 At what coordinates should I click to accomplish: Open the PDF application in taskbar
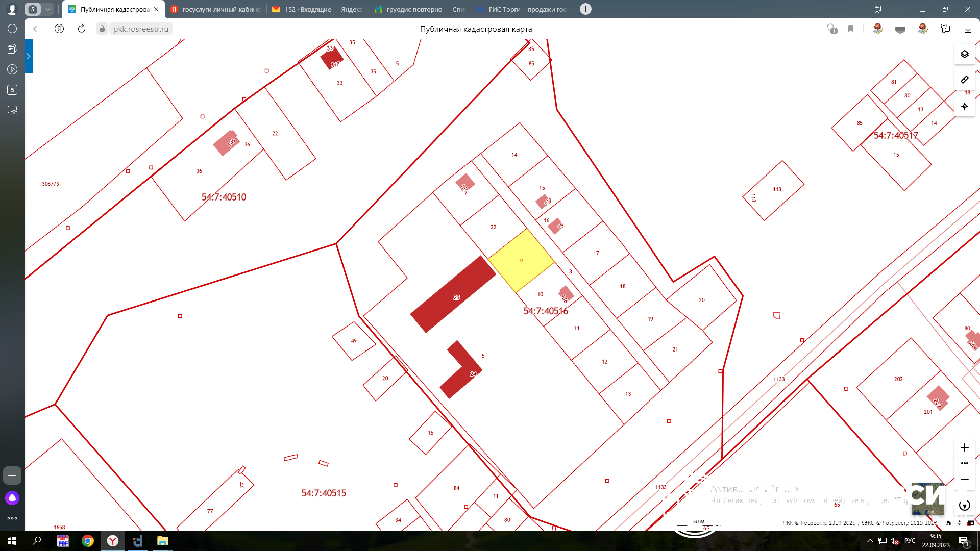tap(63, 541)
